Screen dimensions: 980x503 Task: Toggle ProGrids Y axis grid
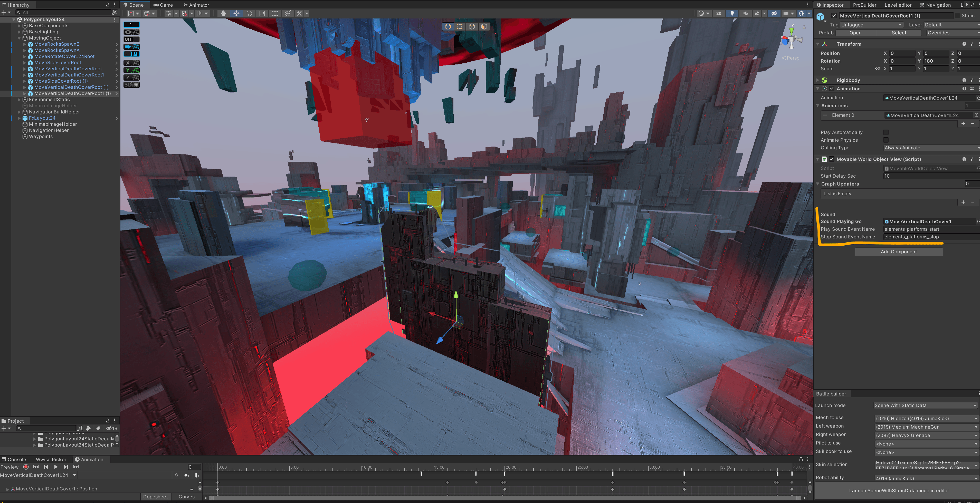(132, 70)
